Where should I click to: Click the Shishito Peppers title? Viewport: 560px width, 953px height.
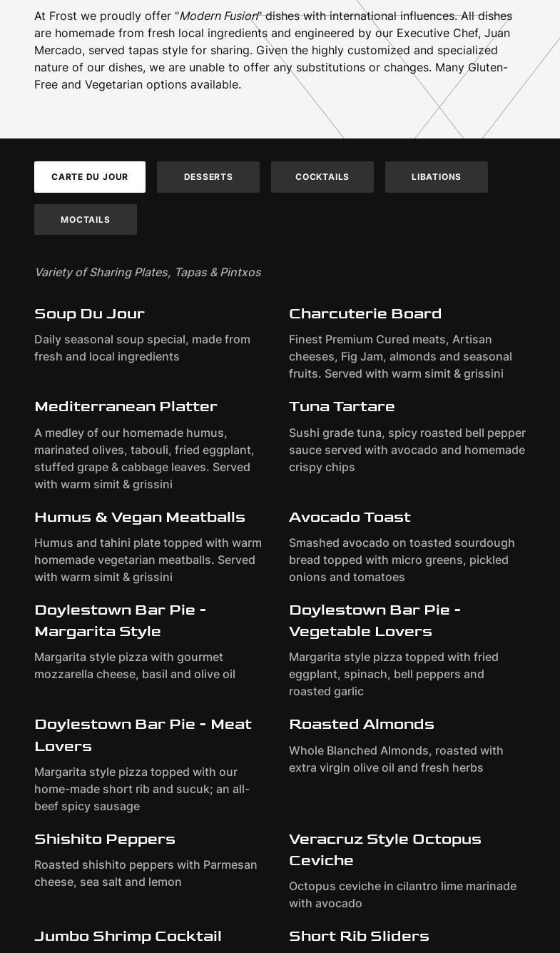point(105,839)
